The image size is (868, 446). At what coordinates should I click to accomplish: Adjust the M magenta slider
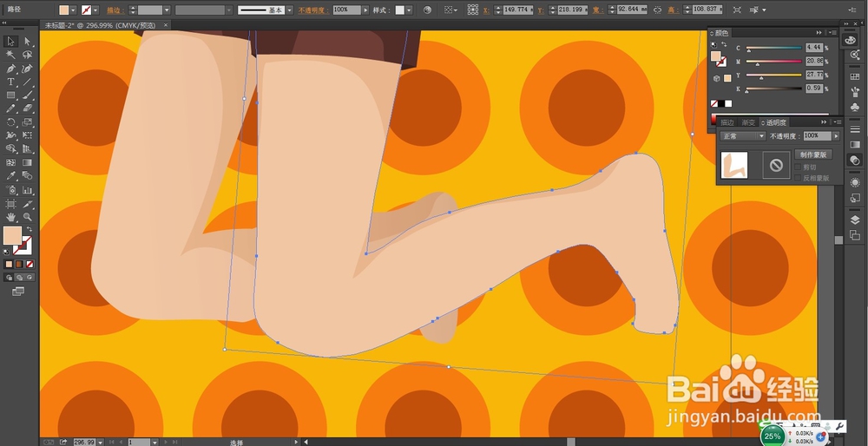pyautogui.click(x=774, y=62)
